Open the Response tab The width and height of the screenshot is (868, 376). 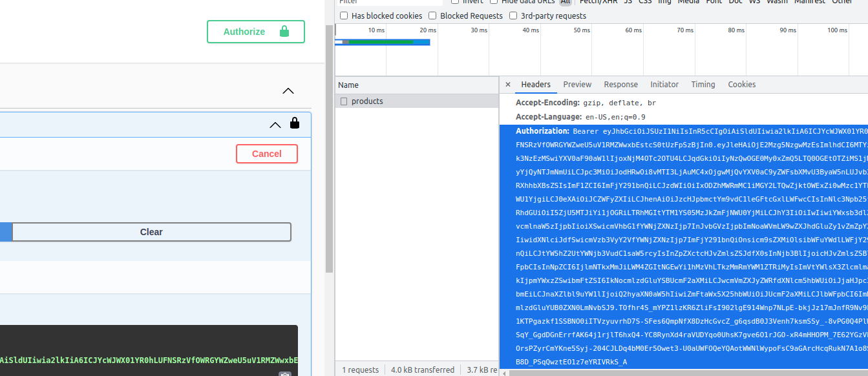(x=620, y=85)
